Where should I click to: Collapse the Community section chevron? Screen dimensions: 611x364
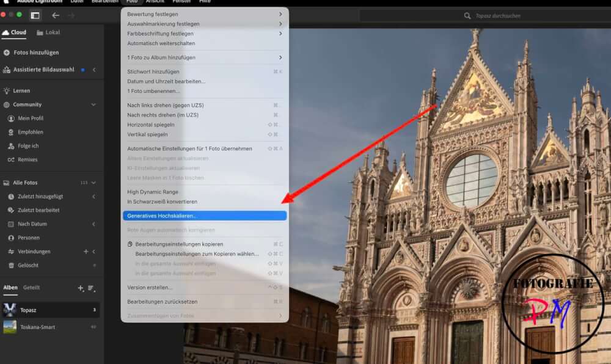93,105
